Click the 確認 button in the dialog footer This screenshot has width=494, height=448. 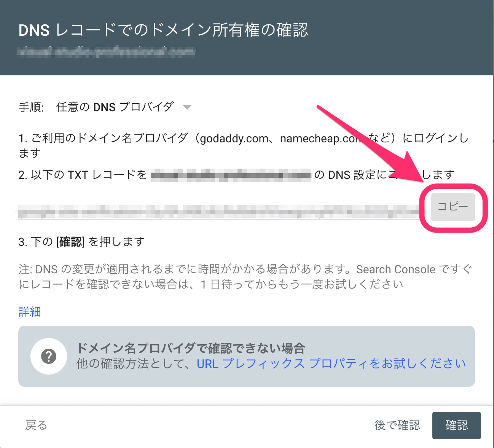tap(456, 425)
